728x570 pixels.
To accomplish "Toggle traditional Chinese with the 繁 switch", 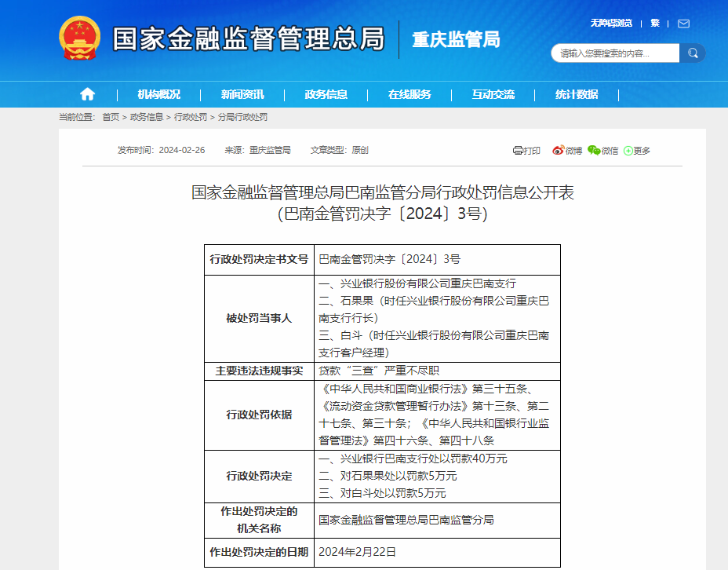I will coord(655,23).
